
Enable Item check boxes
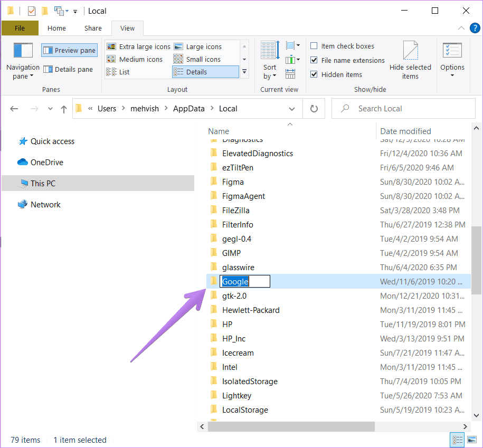tap(314, 46)
